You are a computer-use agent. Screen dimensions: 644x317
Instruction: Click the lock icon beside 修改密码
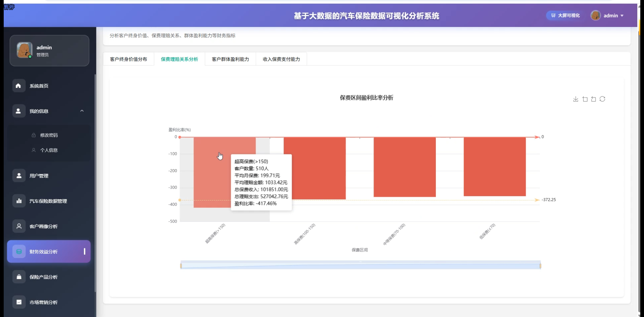(34, 135)
